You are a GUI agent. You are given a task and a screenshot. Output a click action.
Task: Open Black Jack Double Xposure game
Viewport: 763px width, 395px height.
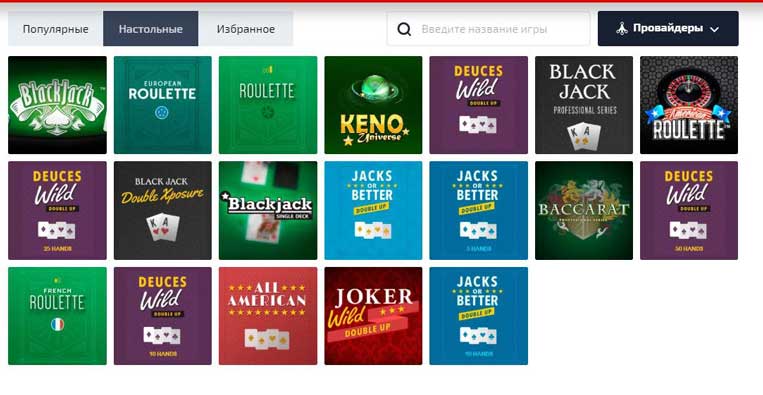click(163, 211)
